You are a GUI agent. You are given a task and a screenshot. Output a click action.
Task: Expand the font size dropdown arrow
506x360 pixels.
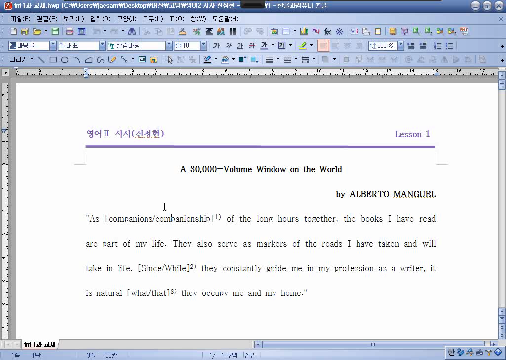(203, 46)
